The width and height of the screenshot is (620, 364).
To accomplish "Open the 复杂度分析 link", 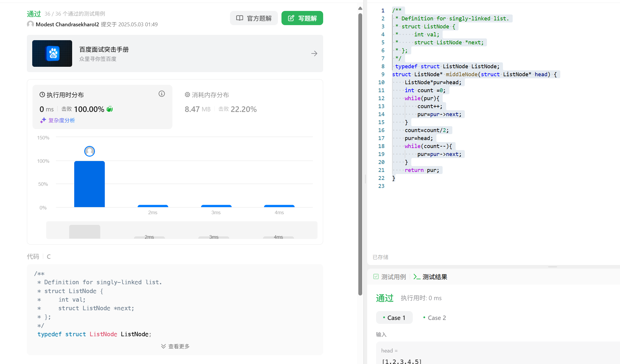I will point(61,120).
